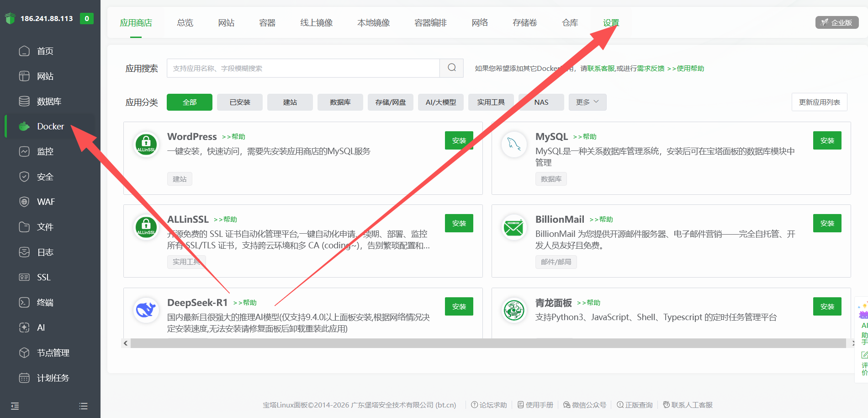Click the magnifier search button

452,68
